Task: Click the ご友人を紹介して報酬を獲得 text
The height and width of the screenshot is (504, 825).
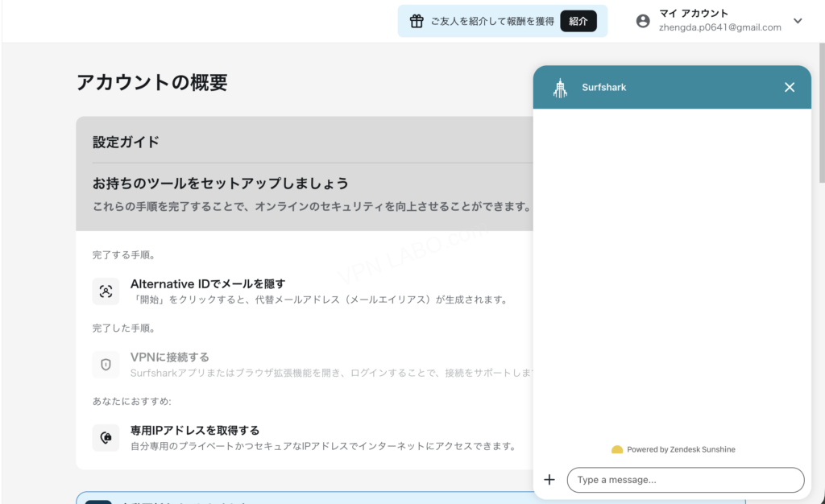Action: (x=492, y=21)
